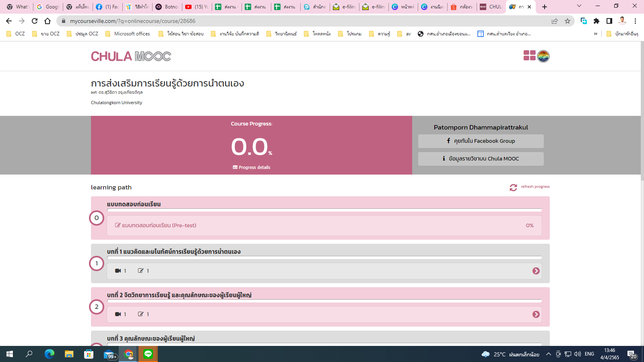
Task: Click chapter 2 video count icon
Action: pyautogui.click(x=118, y=314)
